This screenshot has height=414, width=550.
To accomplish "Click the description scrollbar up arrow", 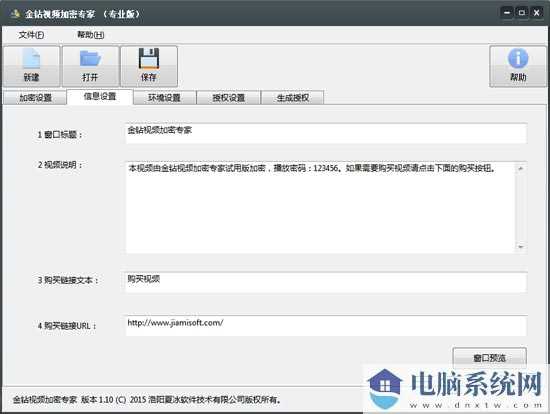I will [521, 169].
